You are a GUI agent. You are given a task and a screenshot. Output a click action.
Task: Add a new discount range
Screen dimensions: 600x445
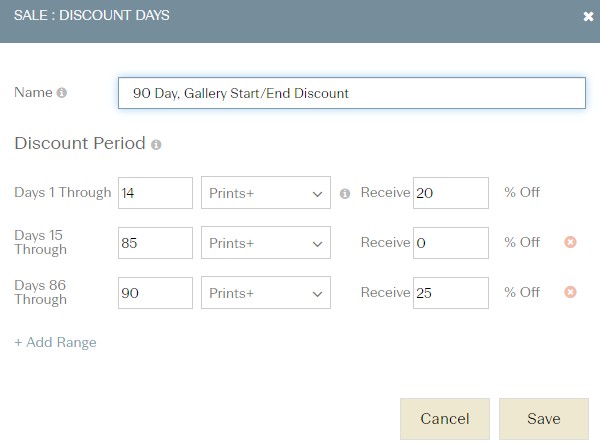pos(55,342)
